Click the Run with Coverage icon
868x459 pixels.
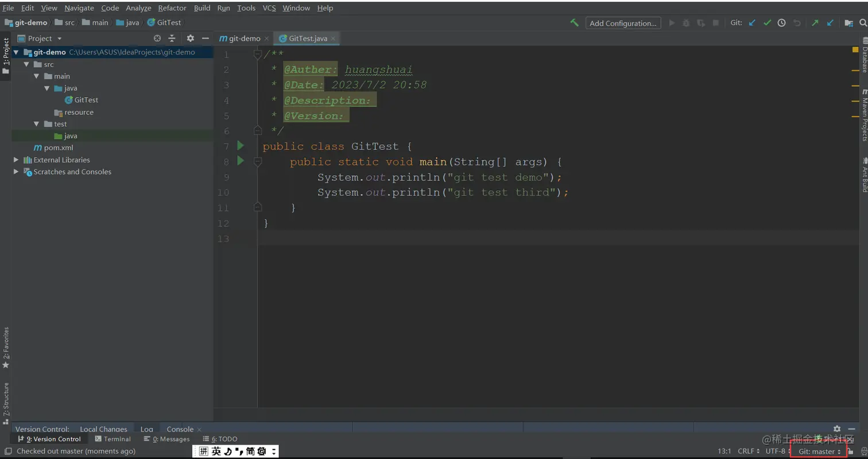coord(701,23)
